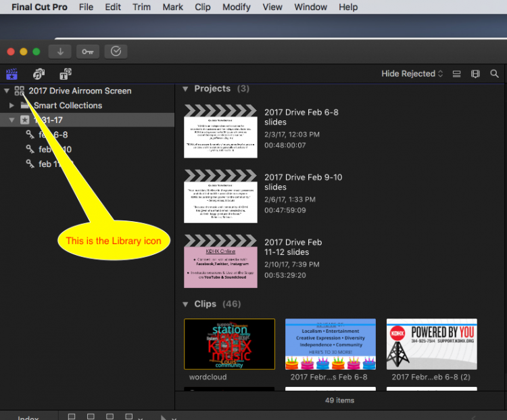This screenshot has height=420, width=507.
Task: Open the Hide Rejected filter dropdown
Action: (412, 74)
